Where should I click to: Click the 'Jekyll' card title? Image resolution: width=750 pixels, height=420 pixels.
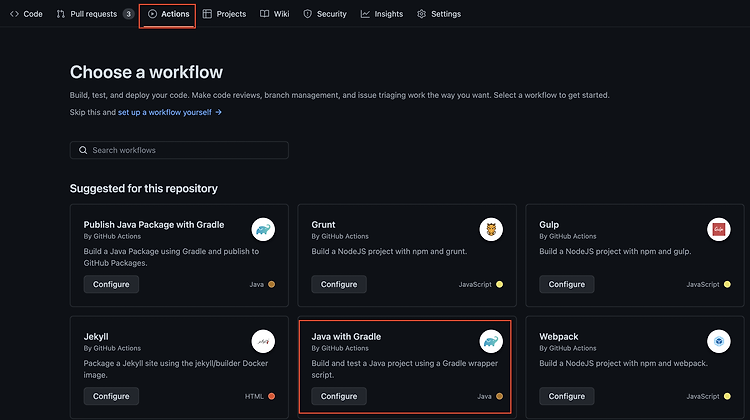[96, 336]
